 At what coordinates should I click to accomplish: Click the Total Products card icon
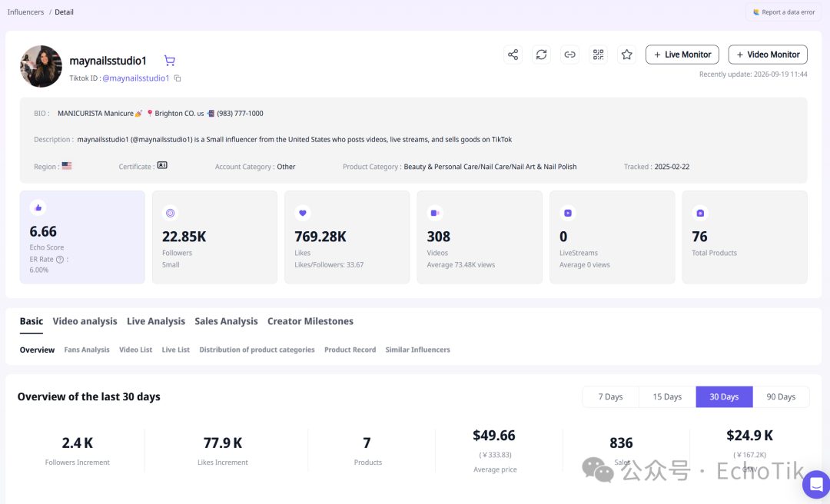(700, 213)
